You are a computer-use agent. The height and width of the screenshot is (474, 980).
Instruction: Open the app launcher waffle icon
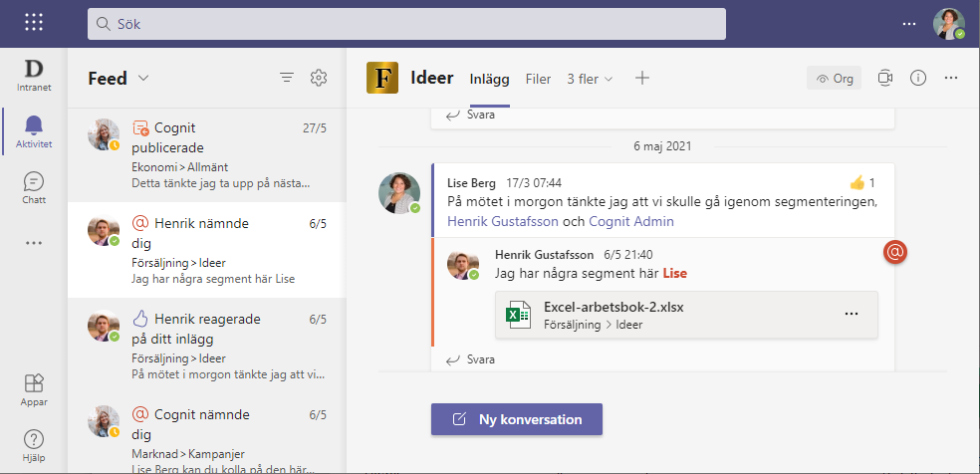[x=34, y=23]
